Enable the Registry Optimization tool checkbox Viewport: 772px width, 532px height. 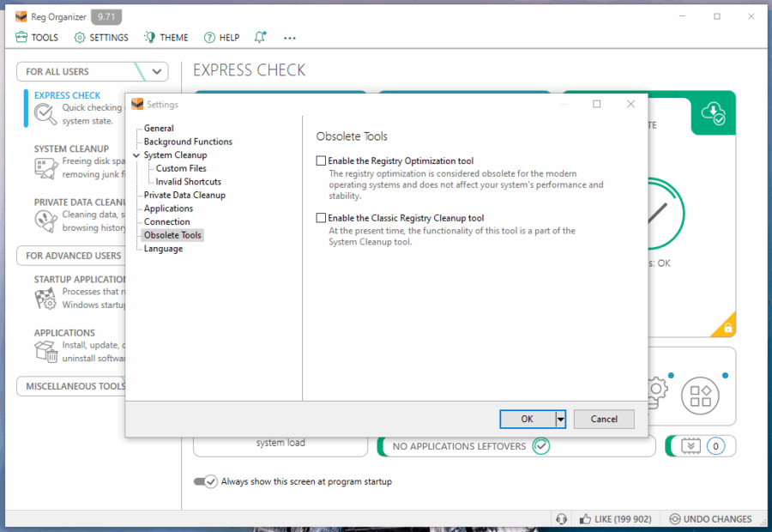click(321, 160)
